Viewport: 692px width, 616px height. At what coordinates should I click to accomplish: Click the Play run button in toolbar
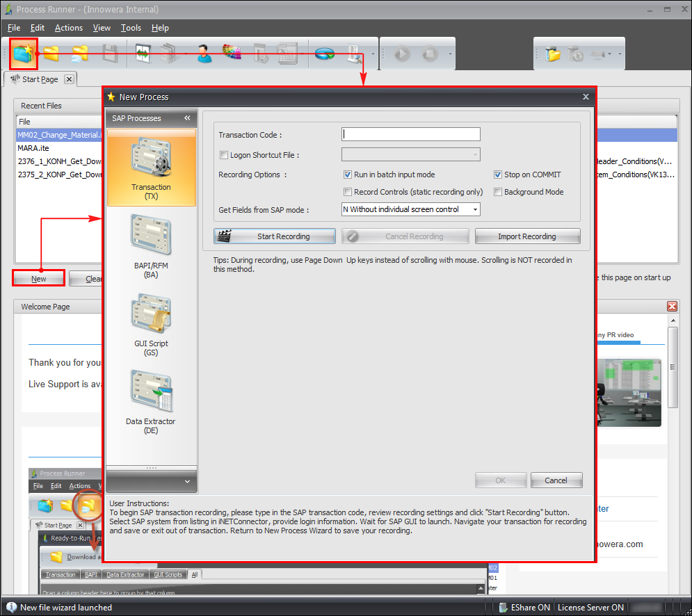click(x=401, y=54)
